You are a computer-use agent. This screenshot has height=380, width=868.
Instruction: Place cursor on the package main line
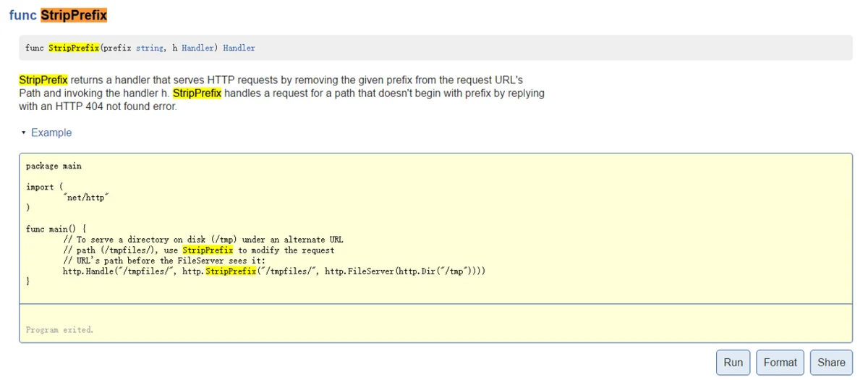pyautogui.click(x=54, y=166)
